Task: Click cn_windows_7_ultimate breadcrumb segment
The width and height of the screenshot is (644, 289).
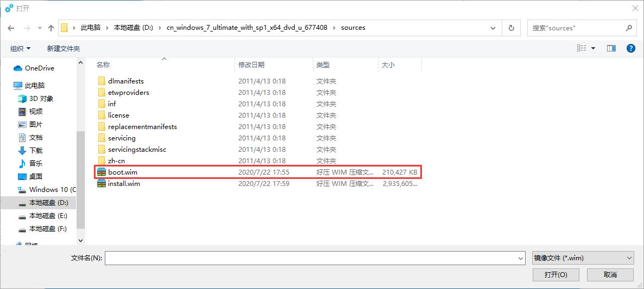Action: 247,28
